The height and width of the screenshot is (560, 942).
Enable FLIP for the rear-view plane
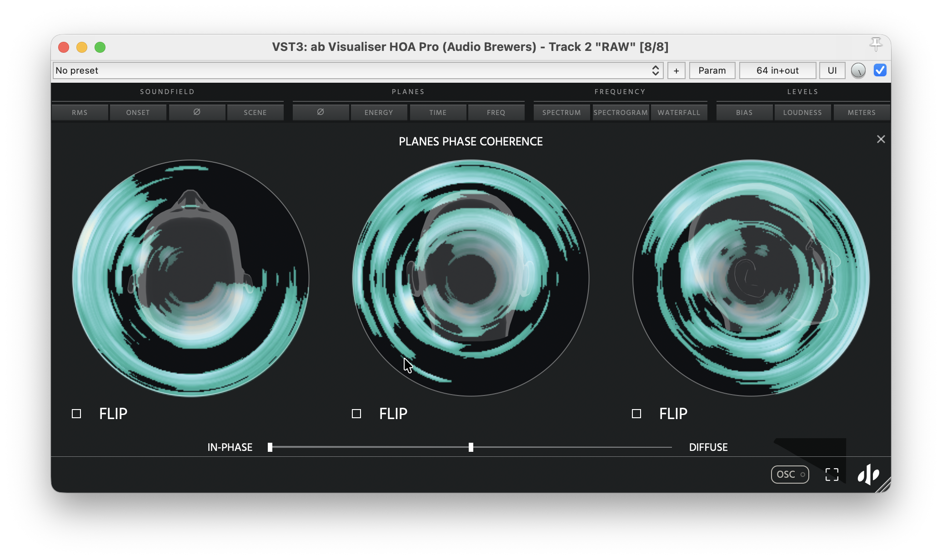[356, 414]
